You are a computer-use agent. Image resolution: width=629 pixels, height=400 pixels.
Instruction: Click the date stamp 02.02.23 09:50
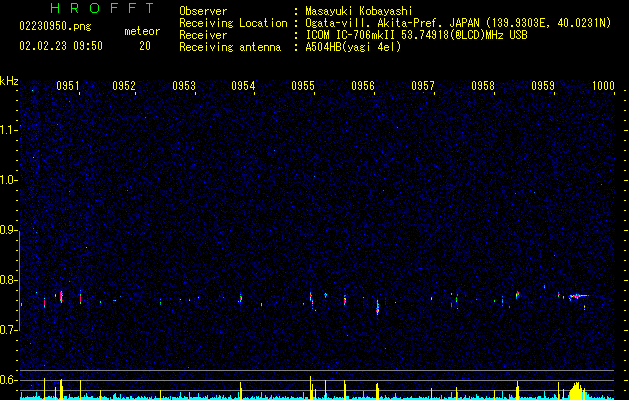pos(61,46)
